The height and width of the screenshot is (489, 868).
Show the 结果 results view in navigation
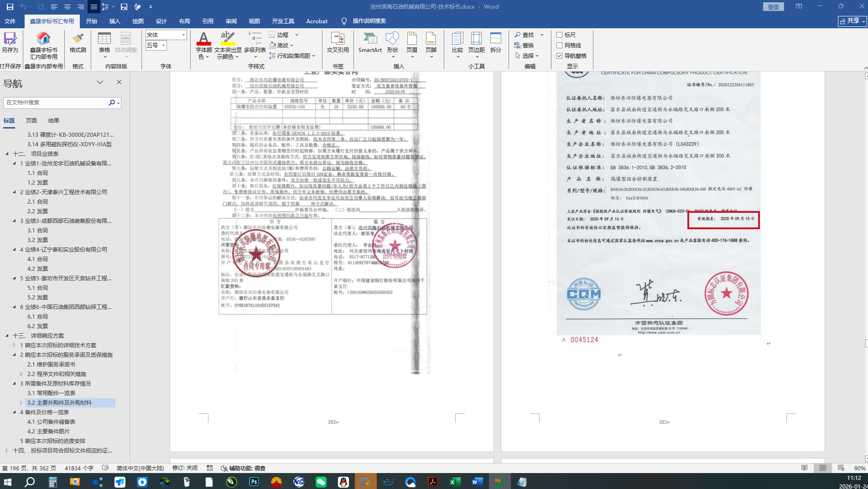pyautogui.click(x=54, y=120)
